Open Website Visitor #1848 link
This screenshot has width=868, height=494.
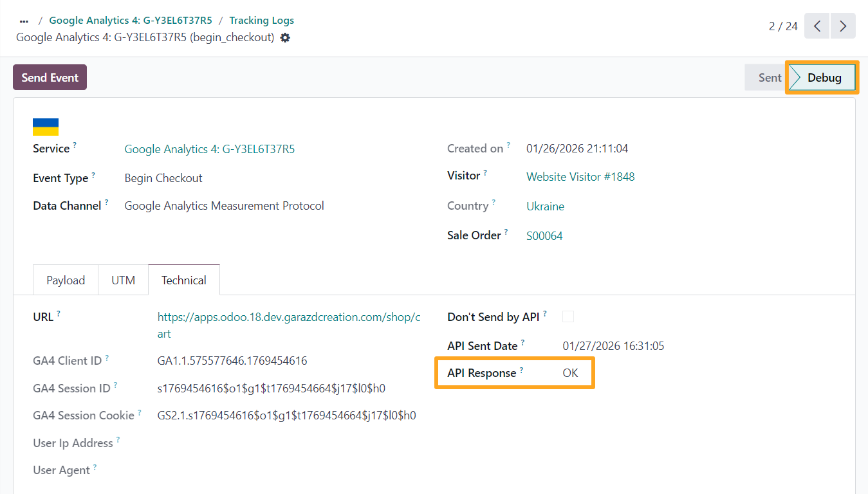580,177
